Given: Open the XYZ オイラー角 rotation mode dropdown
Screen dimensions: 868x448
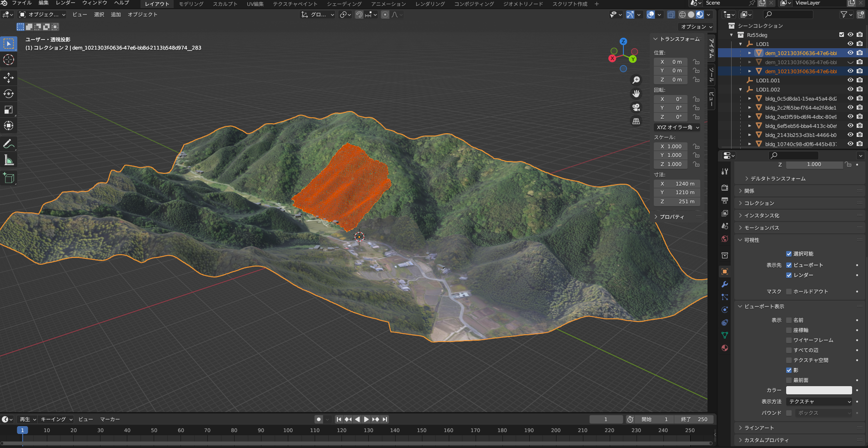Looking at the screenshot, I should click(677, 127).
